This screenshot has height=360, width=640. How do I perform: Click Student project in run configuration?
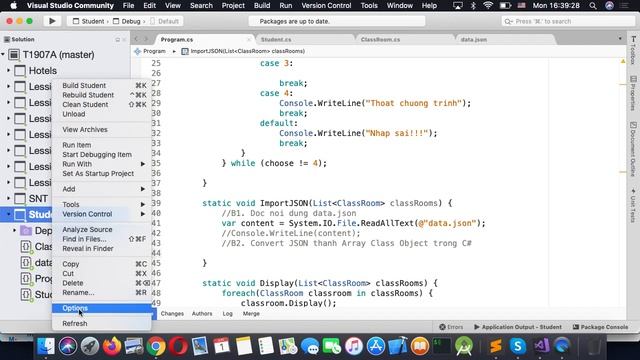pyautogui.click(x=89, y=21)
